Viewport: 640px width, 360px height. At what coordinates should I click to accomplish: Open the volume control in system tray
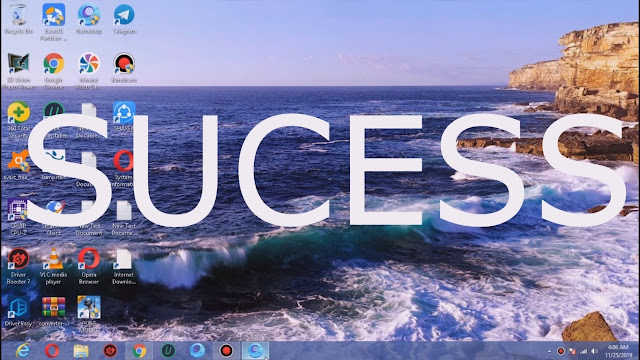(x=595, y=351)
